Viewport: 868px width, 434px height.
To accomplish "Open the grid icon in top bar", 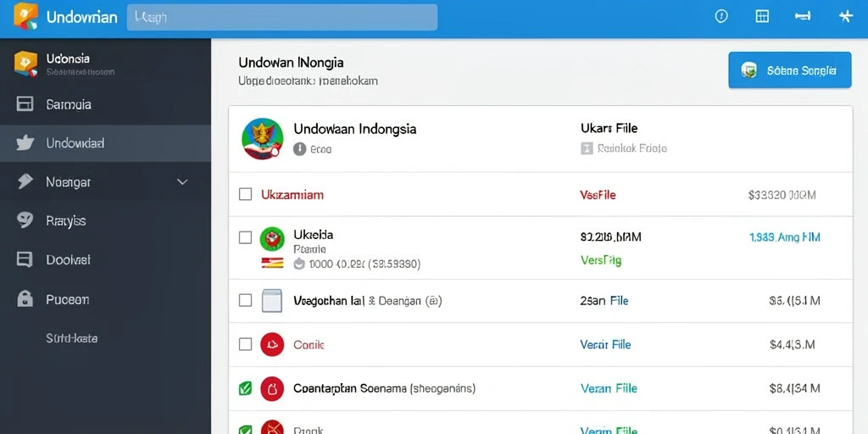I will 762,17.
